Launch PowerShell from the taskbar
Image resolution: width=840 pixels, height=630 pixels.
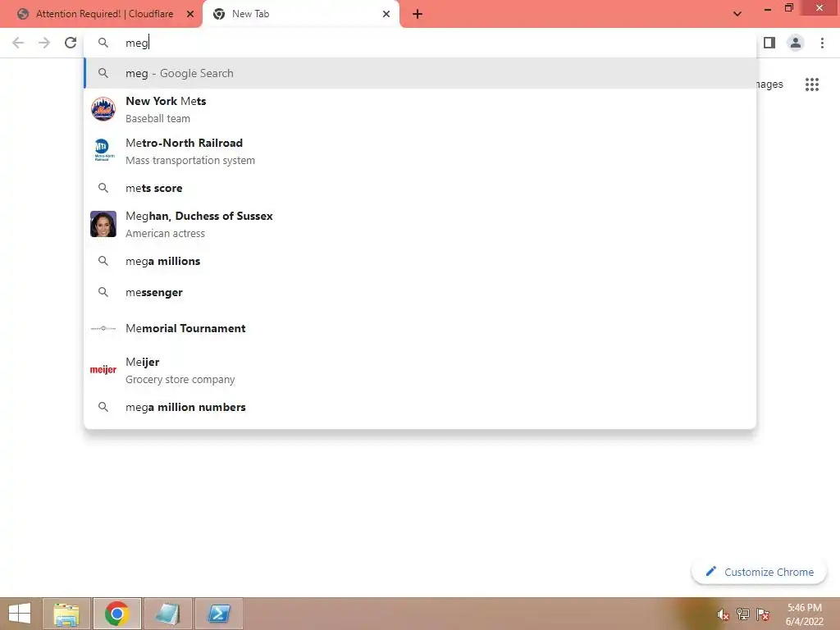[218, 614]
